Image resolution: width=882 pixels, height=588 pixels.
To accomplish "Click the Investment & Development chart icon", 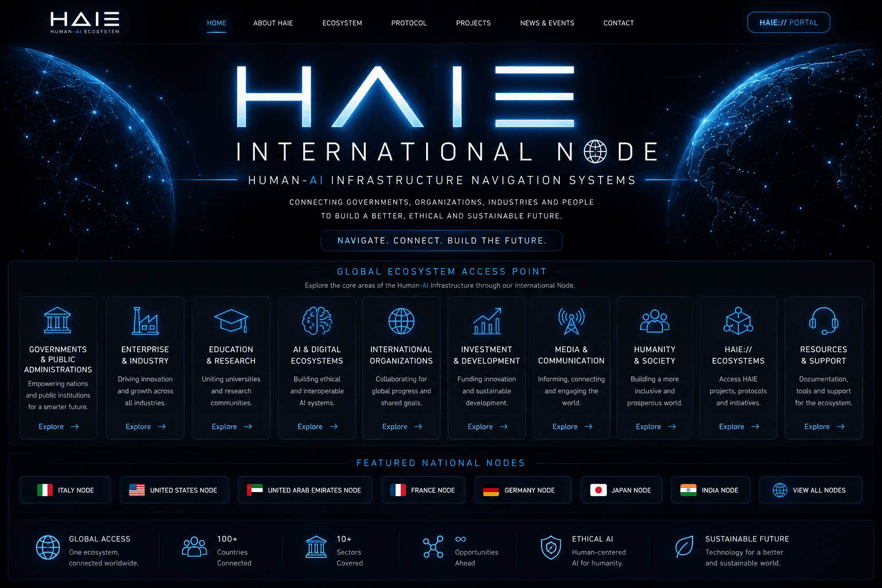I will (x=487, y=320).
